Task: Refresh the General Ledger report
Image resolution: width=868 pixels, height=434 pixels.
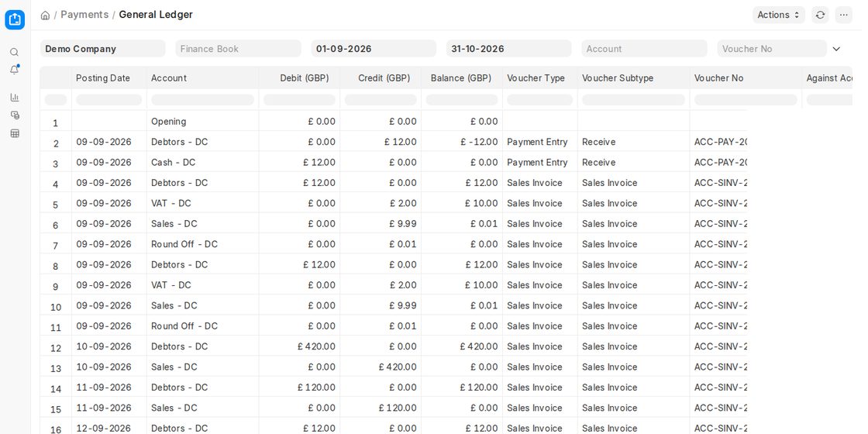Action: click(821, 15)
